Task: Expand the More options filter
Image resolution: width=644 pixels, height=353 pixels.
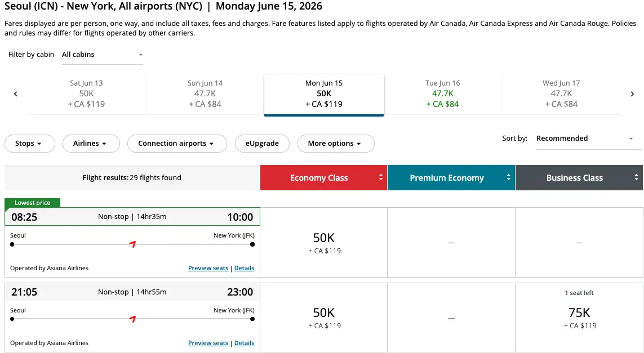Action: pyautogui.click(x=335, y=144)
